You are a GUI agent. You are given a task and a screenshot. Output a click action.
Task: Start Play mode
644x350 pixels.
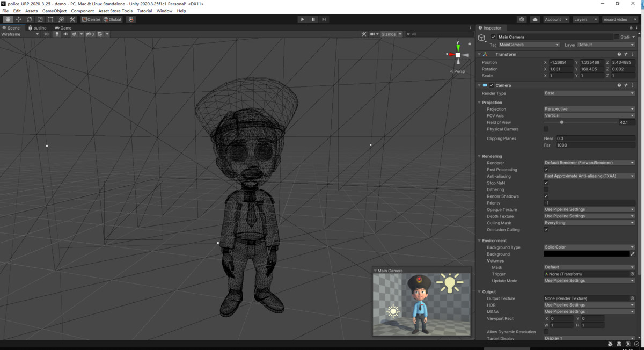(302, 19)
